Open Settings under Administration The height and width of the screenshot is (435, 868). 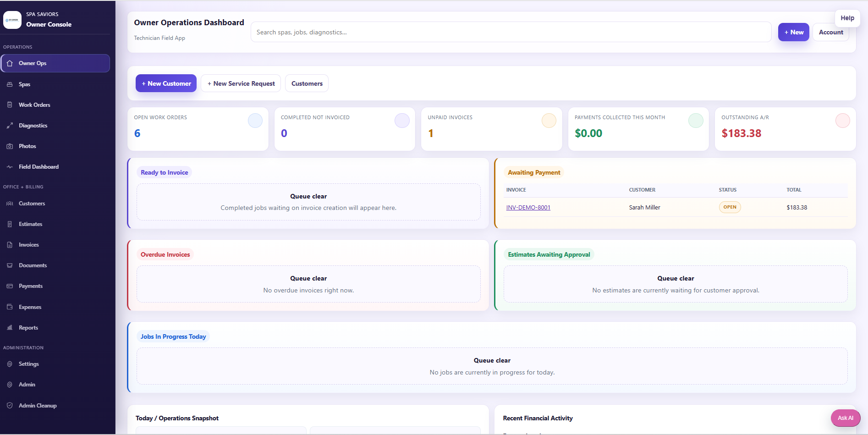[x=55, y=364]
